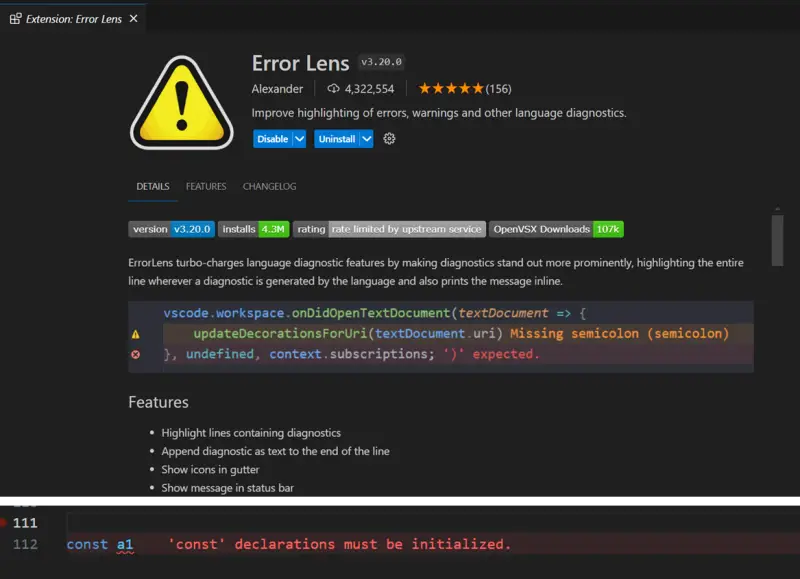Click the Error Lens warning triangle logo
Screen dimensions: 800x579
[182, 100]
